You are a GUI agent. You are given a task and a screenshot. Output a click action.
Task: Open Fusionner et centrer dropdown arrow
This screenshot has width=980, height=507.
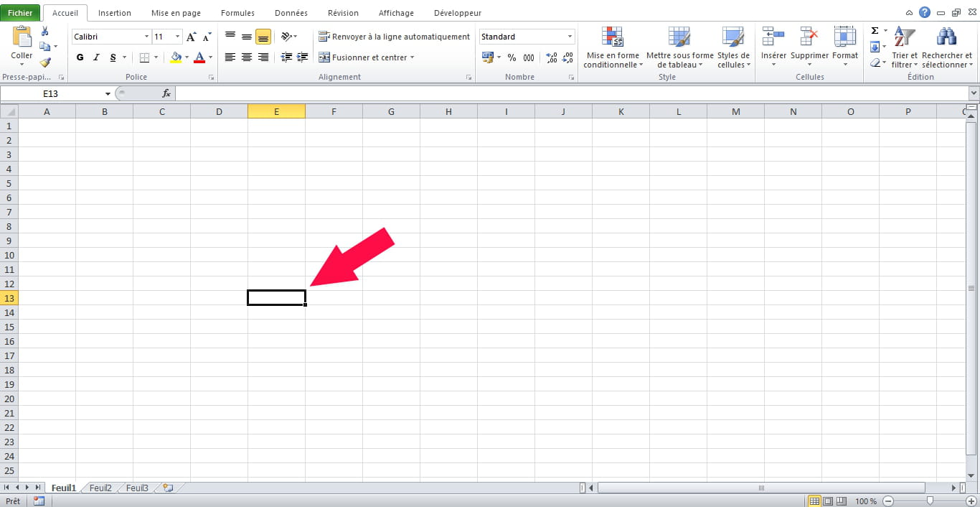[413, 57]
